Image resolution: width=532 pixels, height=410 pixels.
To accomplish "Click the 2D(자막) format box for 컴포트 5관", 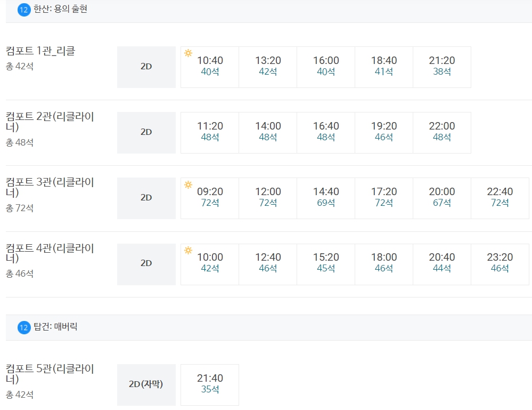I will tap(146, 385).
